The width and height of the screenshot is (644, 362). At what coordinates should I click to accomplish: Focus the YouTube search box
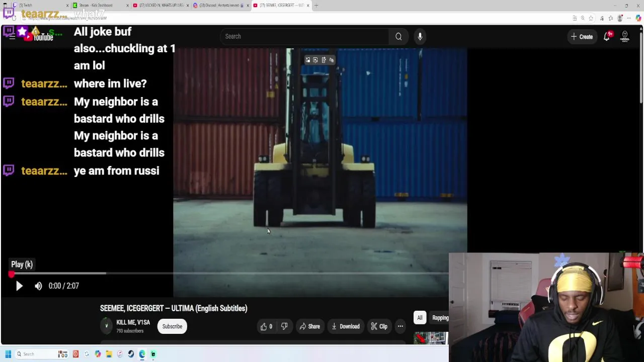304,36
